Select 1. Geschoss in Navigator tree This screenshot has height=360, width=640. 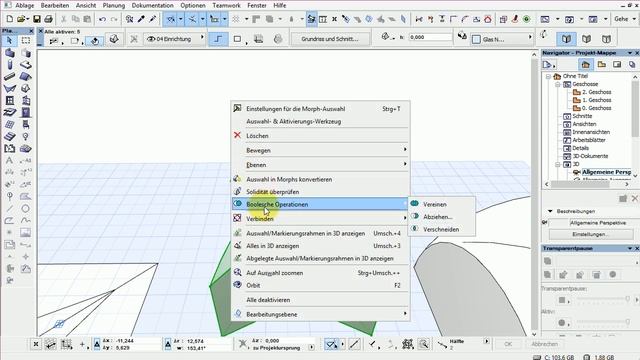[596, 100]
